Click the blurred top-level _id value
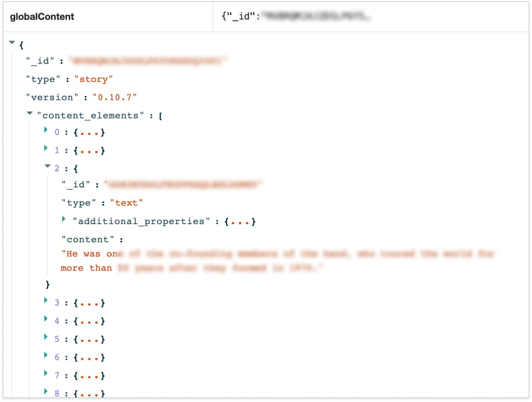Viewport: 532px width, 402px height. click(x=147, y=61)
